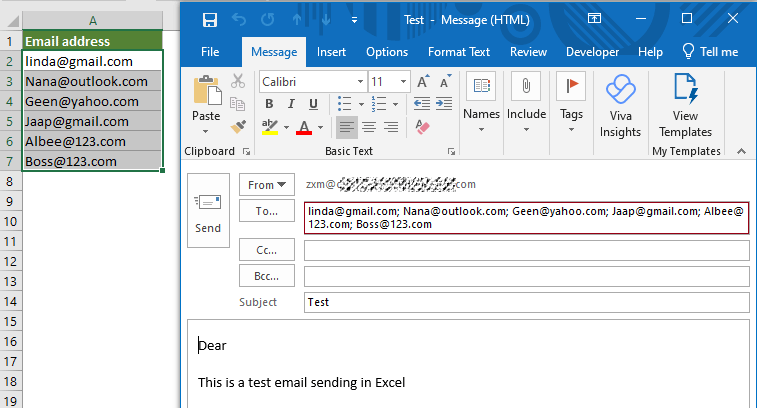
Task: Click the Paste clipboard icon
Action: 208,90
